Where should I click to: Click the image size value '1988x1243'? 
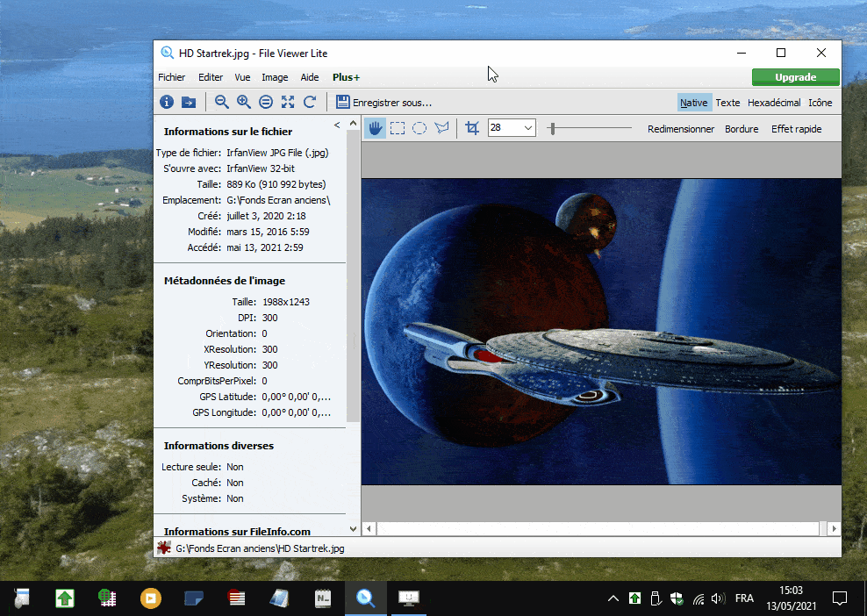coord(286,302)
